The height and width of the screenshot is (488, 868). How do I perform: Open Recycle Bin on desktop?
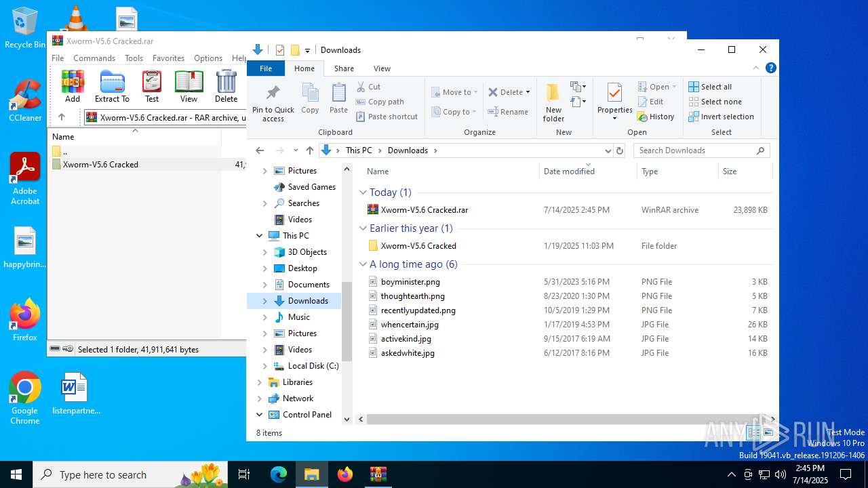[25, 28]
